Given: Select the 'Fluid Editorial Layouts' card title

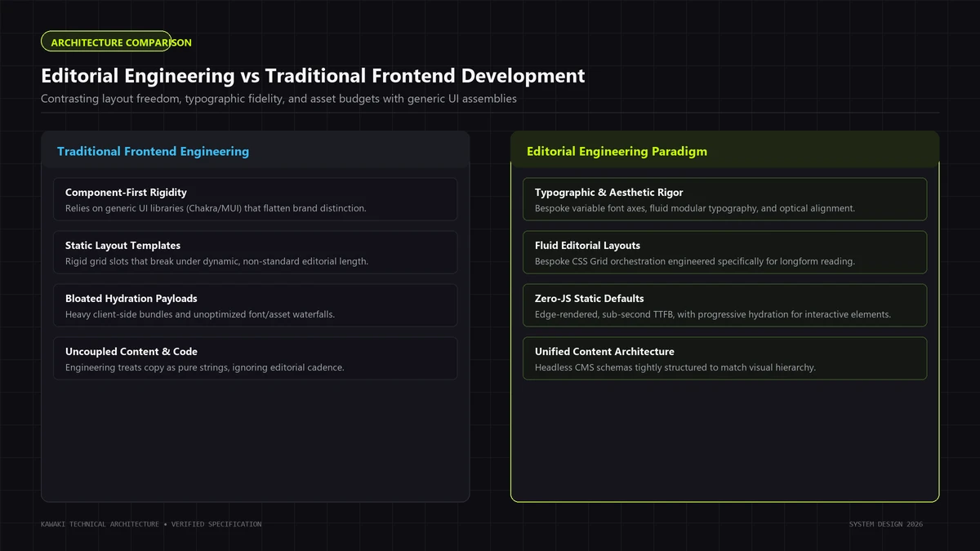Looking at the screenshot, I should 587,246.
